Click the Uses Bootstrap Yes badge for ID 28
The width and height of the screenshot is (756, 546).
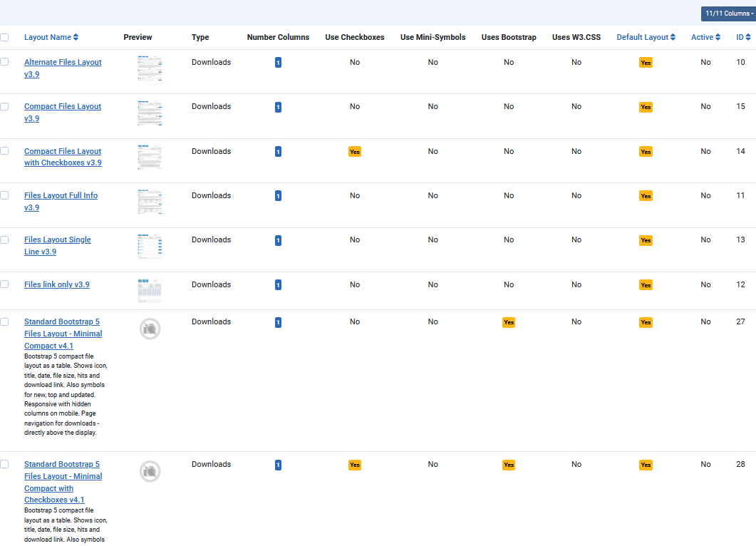(x=509, y=465)
